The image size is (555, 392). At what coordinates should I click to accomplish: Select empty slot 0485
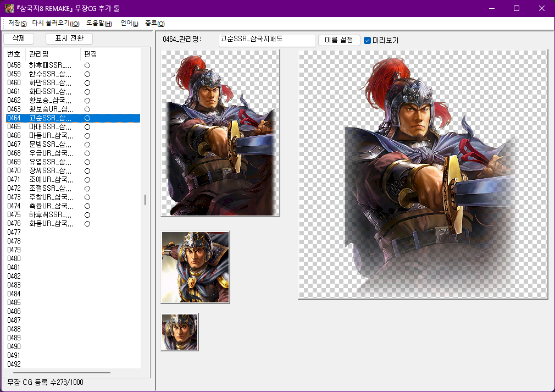pyautogui.click(x=73, y=303)
